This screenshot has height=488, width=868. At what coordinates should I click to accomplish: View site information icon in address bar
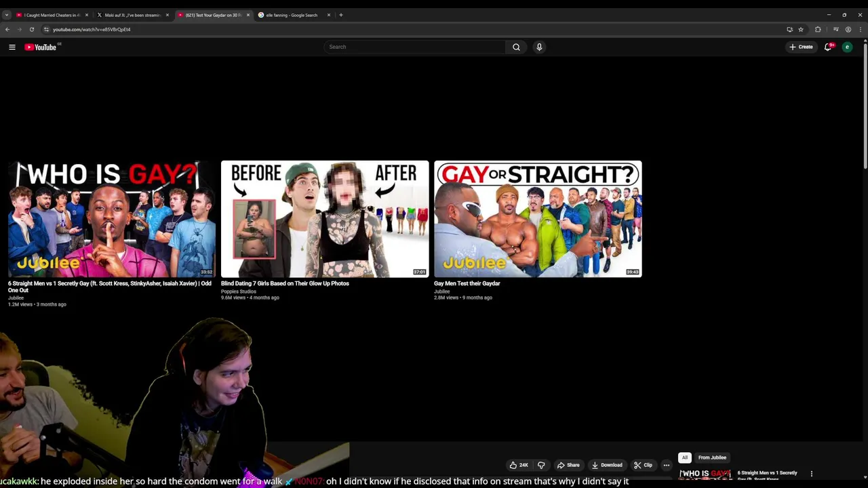coord(46,29)
